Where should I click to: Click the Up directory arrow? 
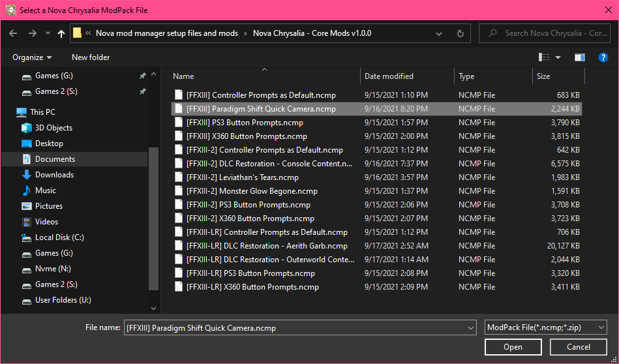pyautogui.click(x=61, y=33)
